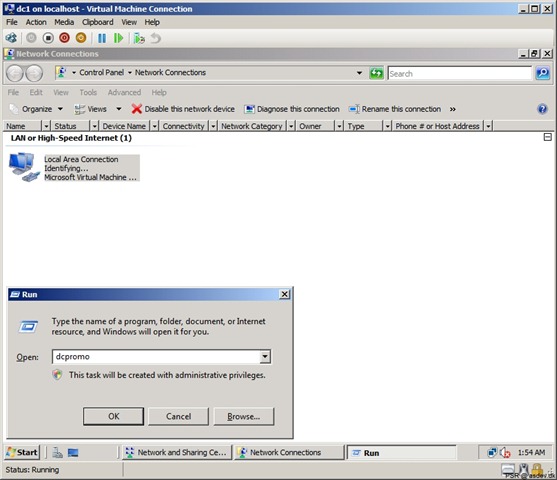Click in the Search field
The width and height of the screenshot is (557, 480).
point(459,74)
